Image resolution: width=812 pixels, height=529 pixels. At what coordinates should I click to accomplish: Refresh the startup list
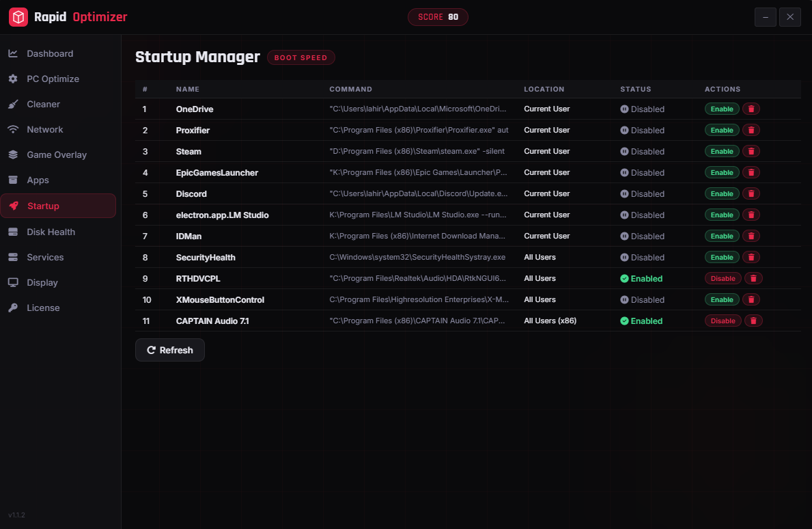[x=170, y=350]
